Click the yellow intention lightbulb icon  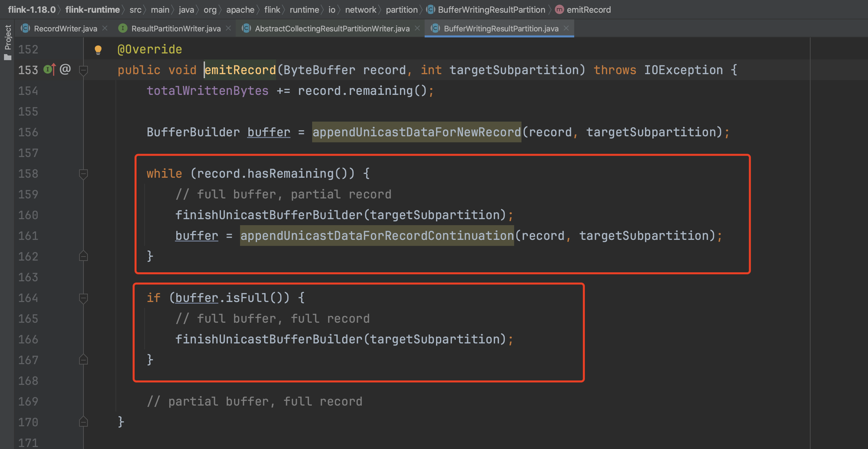click(x=98, y=50)
